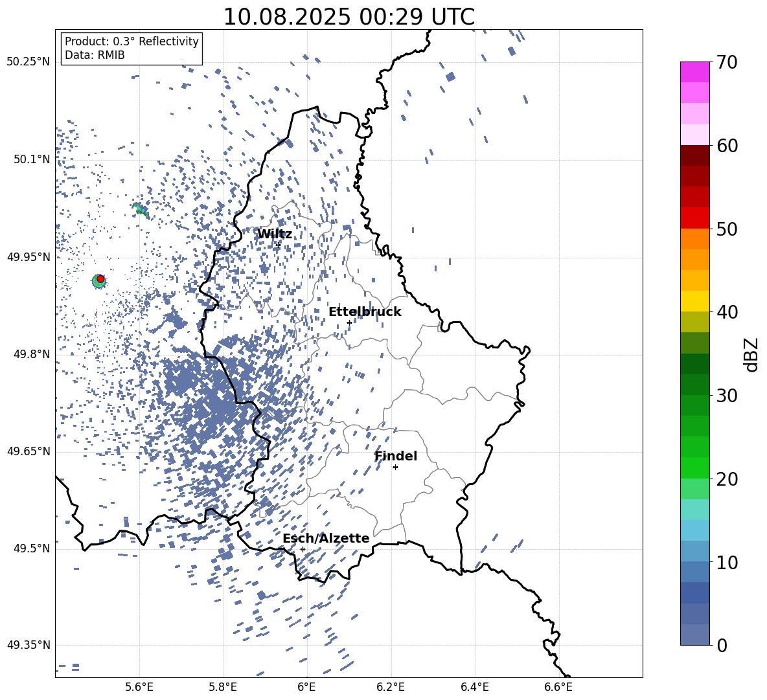Click the Findel city label
Screen dimensions: 767x700
point(395,456)
